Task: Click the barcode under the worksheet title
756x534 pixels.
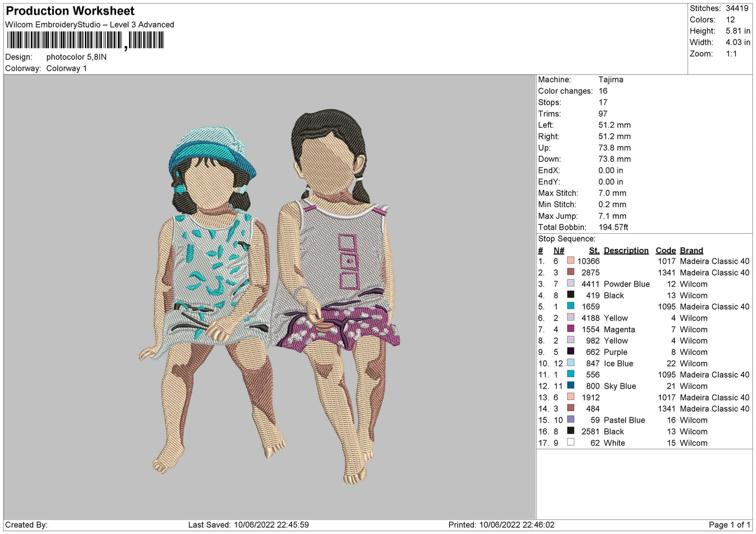Action: (x=86, y=40)
